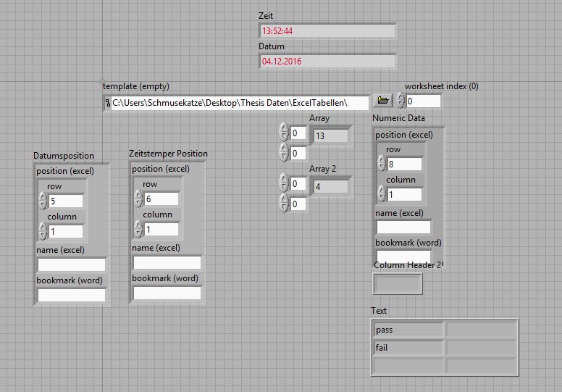Click Numeric Data row stepper

[x=382, y=164]
